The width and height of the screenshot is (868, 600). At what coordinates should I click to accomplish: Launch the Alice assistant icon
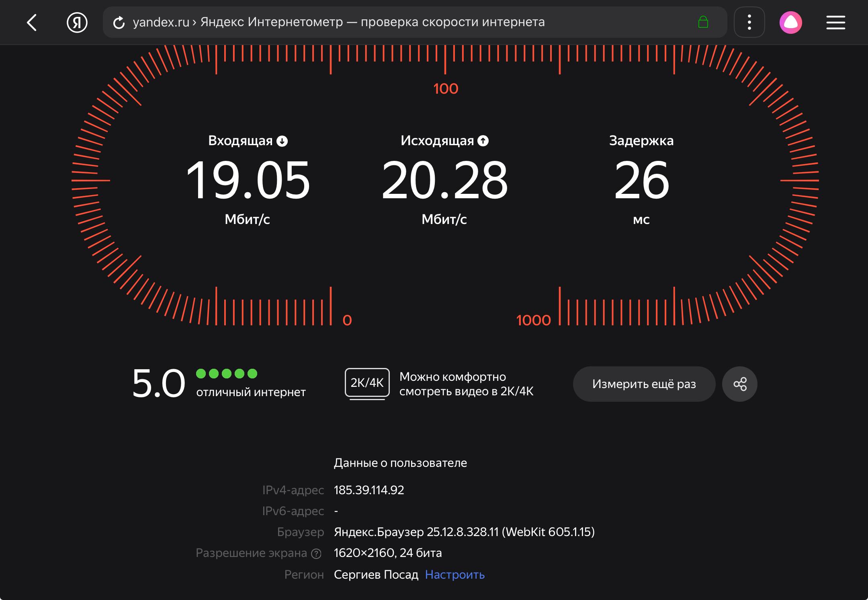point(790,23)
